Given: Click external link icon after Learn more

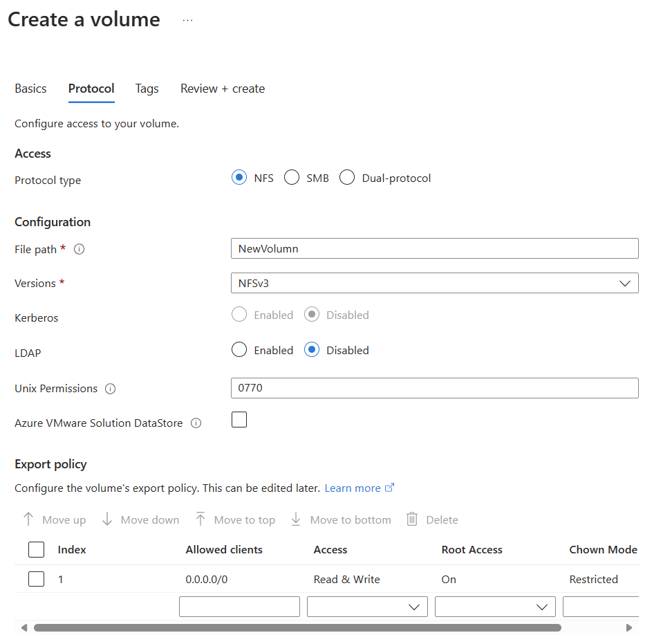Looking at the screenshot, I should pyautogui.click(x=389, y=488).
